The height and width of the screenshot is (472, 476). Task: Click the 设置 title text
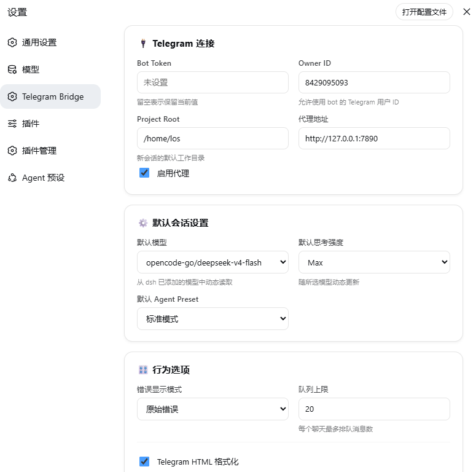point(17,12)
